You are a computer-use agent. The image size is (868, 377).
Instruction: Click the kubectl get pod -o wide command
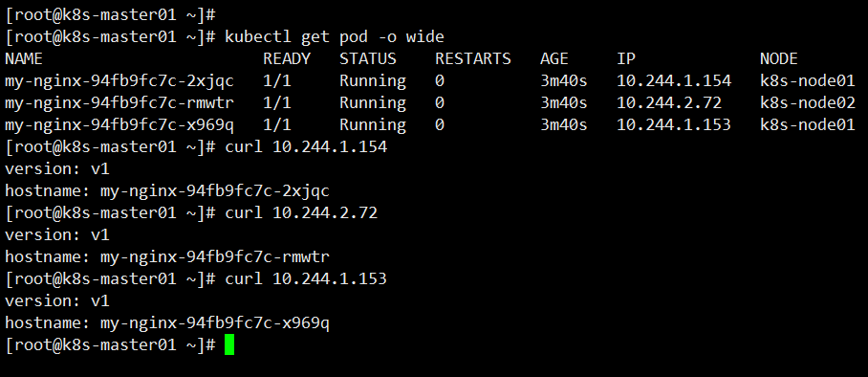click(335, 37)
